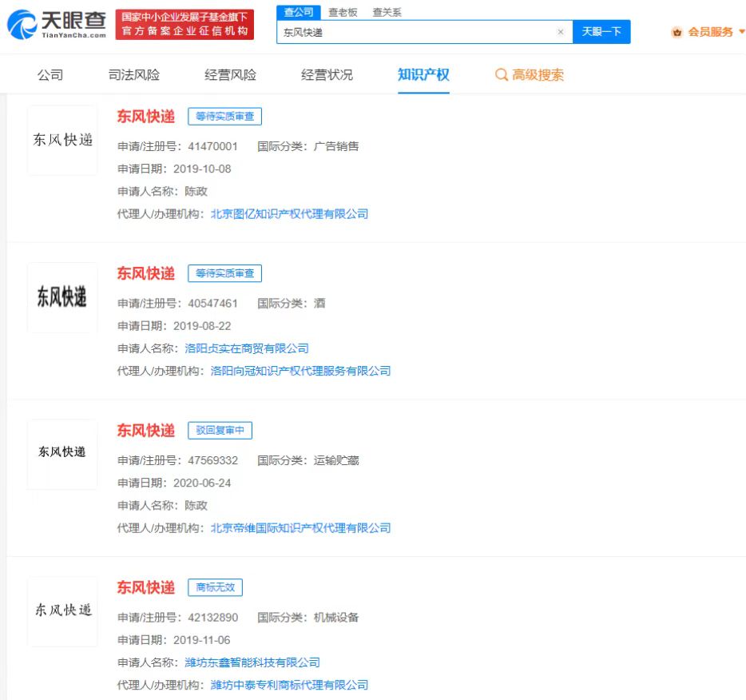Viewport: 746px width, 700px height.
Task: Click 等待实质审查 tag on the 41470001 entry
Action: pyautogui.click(x=224, y=117)
